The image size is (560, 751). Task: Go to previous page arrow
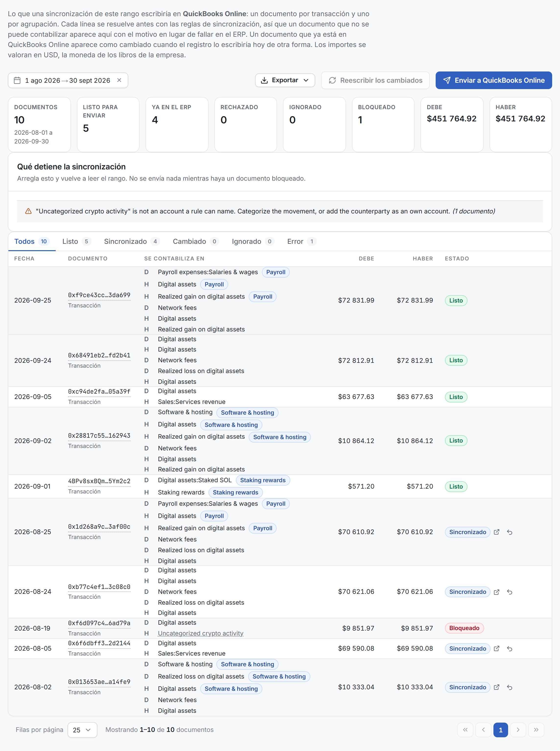pos(483,730)
